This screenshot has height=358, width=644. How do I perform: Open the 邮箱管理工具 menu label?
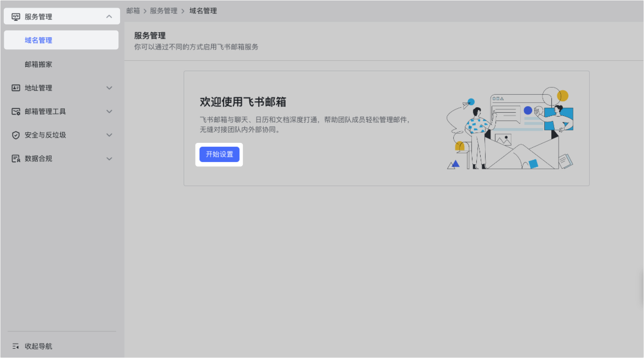point(45,112)
